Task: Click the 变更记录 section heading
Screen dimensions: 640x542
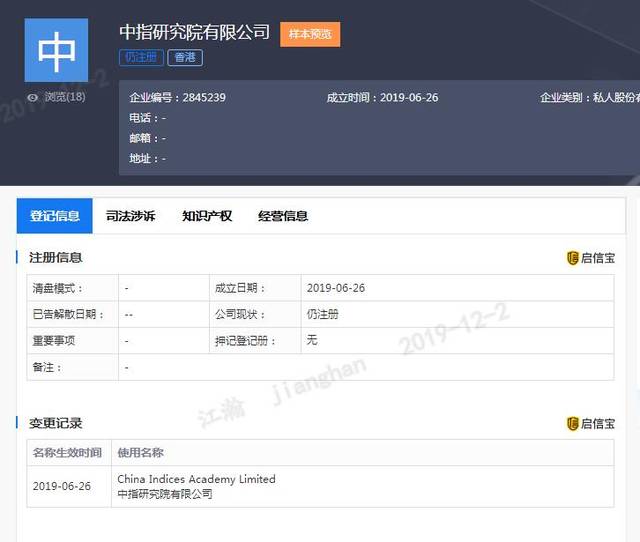Action: (x=56, y=424)
